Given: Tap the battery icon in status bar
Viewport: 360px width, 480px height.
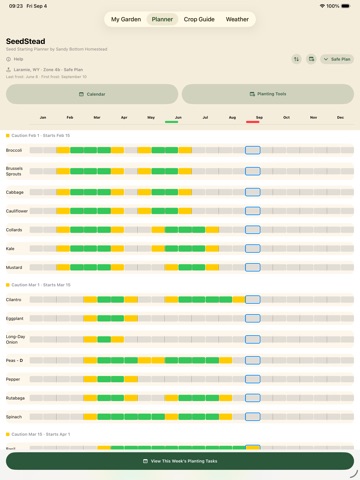Looking at the screenshot, I should point(346,6).
